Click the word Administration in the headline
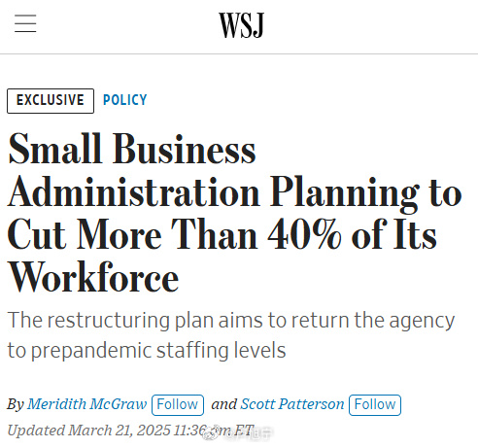 pyautogui.click(x=134, y=192)
